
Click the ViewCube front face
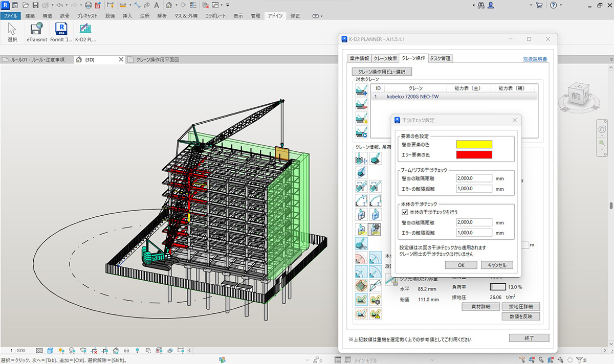pyautogui.click(x=576, y=96)
